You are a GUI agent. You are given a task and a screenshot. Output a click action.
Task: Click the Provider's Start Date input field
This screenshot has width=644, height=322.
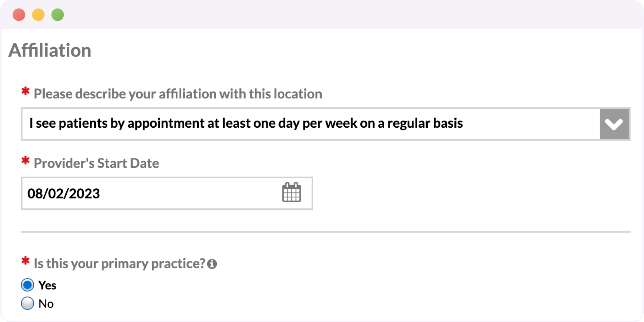151,193
